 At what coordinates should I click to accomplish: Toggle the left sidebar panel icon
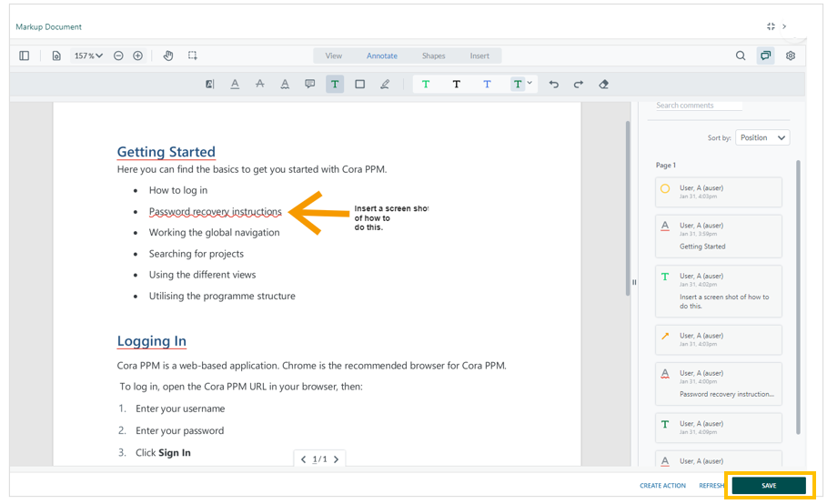coord(25,55)
